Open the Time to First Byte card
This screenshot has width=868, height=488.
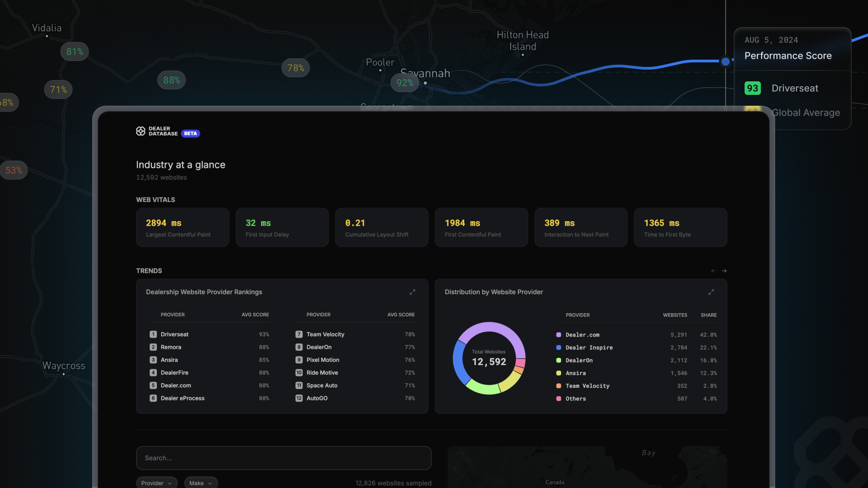click(x=680, y=227)
